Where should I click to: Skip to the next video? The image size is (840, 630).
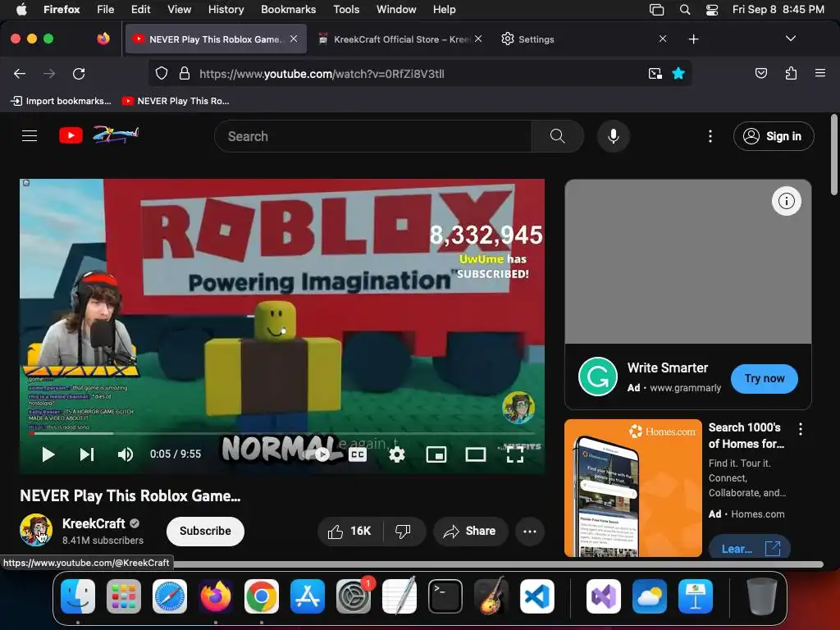point(87,454)
